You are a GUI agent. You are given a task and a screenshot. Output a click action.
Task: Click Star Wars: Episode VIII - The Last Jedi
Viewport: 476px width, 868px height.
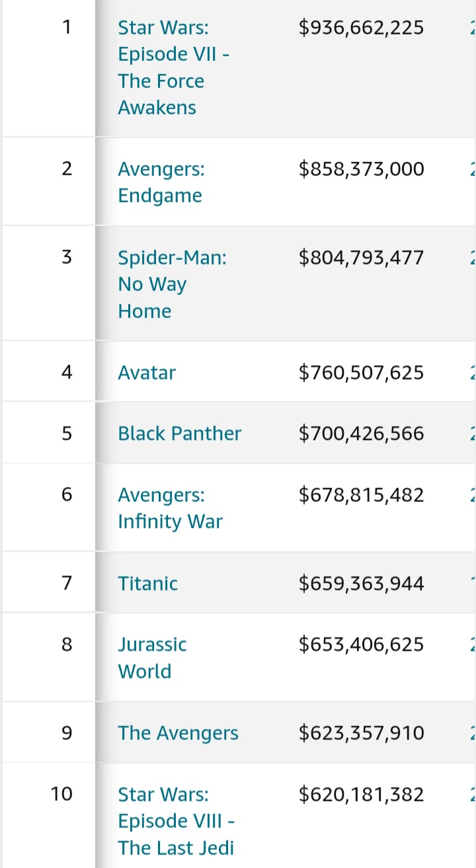pos(176,820)
